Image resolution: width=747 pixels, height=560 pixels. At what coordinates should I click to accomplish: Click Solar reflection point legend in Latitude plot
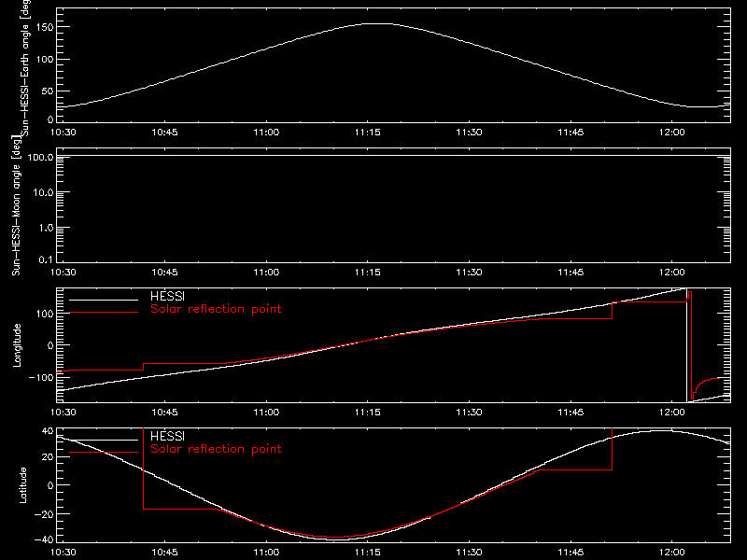[x=216, y=449]
